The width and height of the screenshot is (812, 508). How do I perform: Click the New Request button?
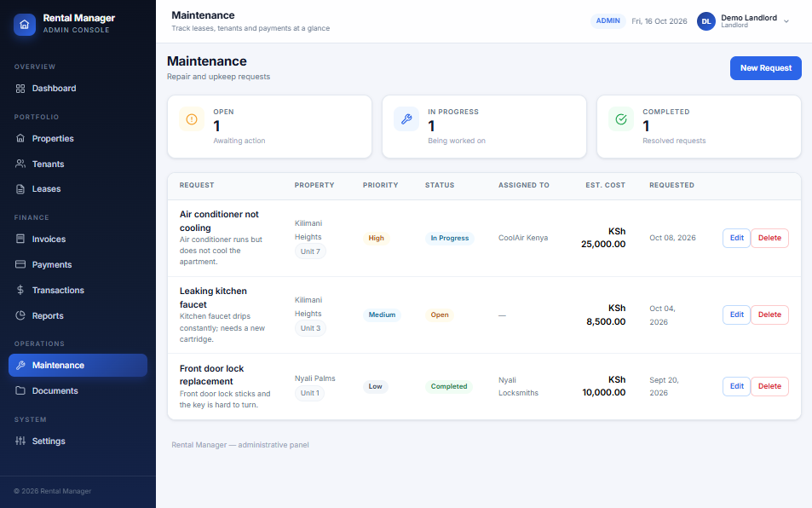tap(765, 68)
